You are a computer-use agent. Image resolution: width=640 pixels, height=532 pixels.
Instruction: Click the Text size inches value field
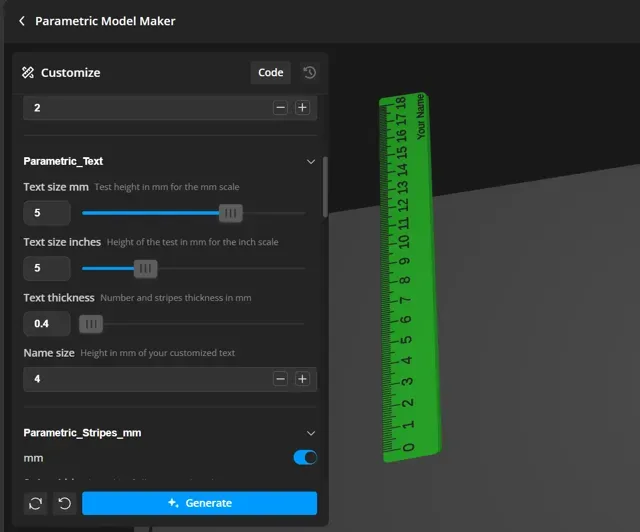point(47,268)
